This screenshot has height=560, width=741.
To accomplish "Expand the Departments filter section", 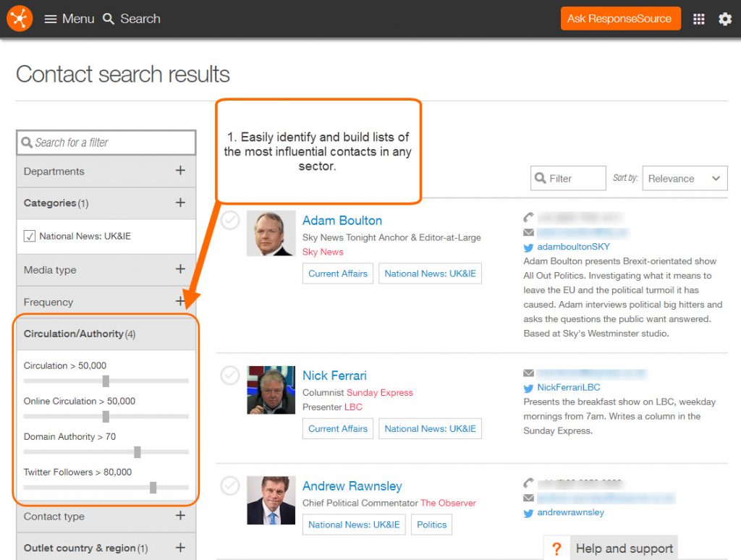I will (180, 170).
